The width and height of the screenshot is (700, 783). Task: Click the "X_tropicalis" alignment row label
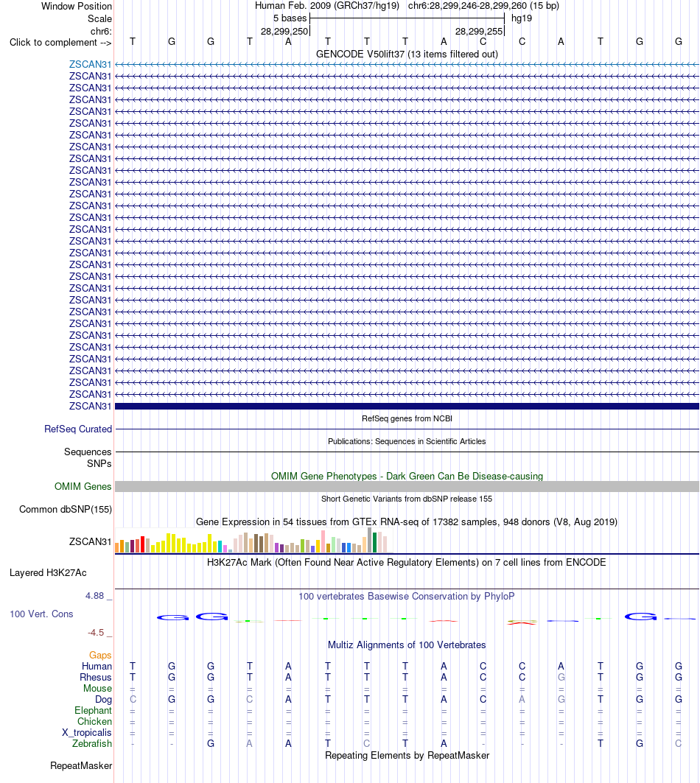tap(87, 733)
